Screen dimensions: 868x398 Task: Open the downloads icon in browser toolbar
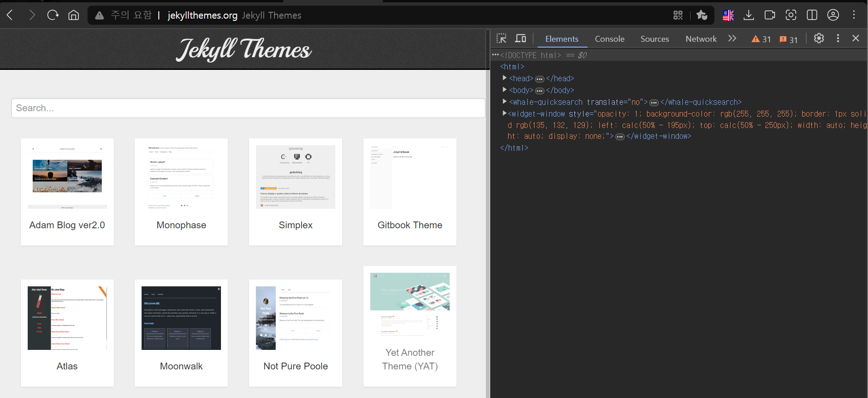[x=749, y=15]
